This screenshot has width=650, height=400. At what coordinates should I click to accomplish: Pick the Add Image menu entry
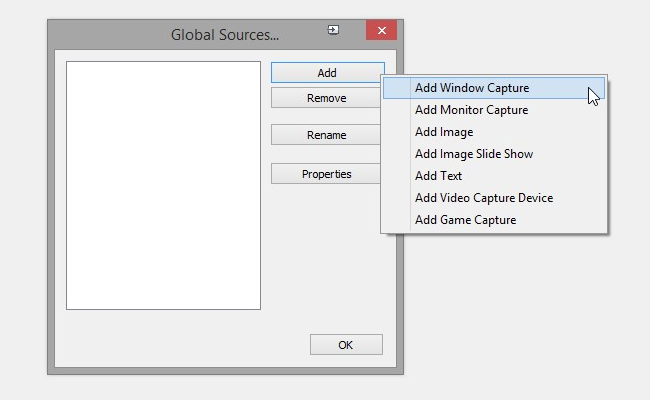pos(494,132)
